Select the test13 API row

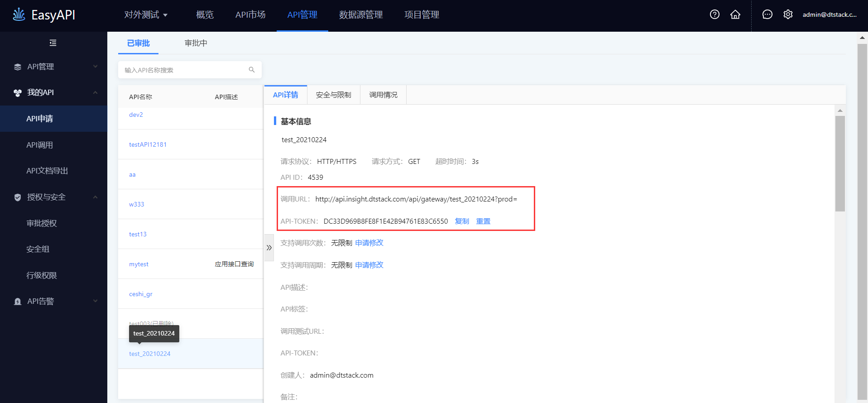190,234
